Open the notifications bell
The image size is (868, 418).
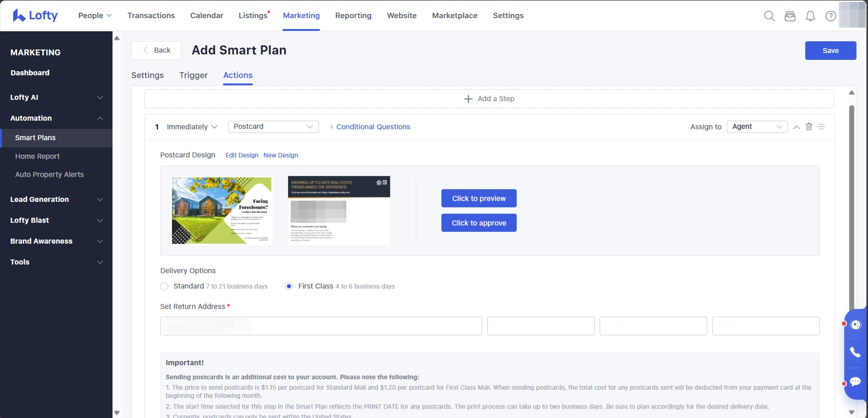pos(810,16)
